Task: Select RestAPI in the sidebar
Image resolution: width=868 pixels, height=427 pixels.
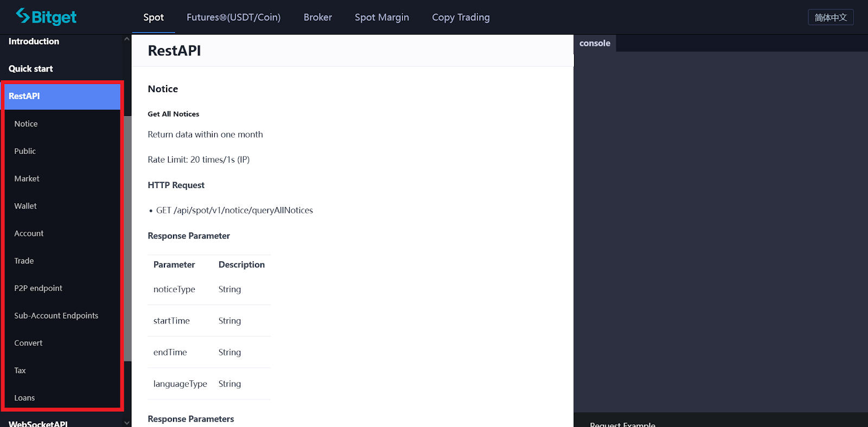Action: 62,96
